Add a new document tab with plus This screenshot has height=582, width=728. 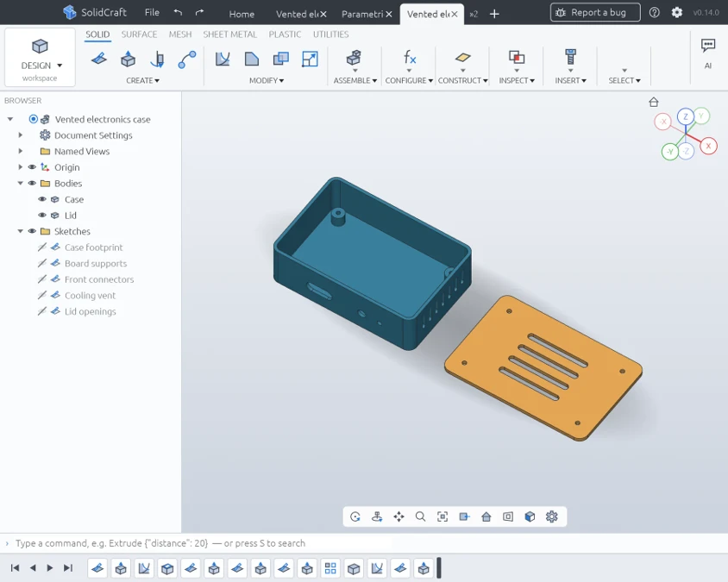pos(494,14)
